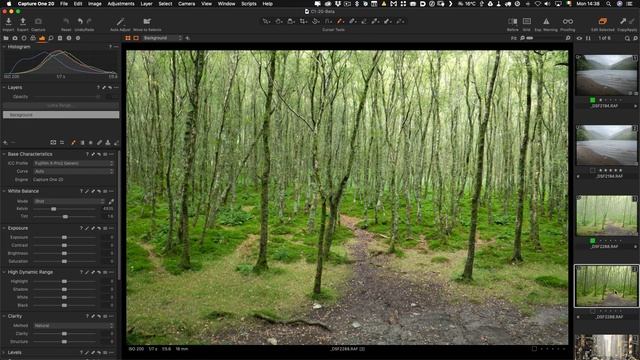Open the Capture One 20 application menu
640x360 pixels.
[36, 4]
